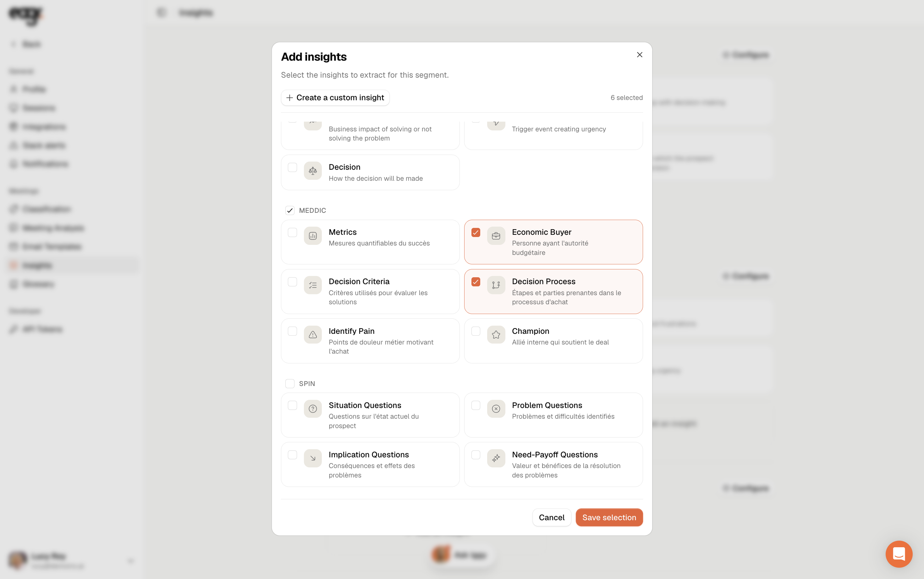Click 'Allié interne qui soutient le deal' text

tap(560, 342)
